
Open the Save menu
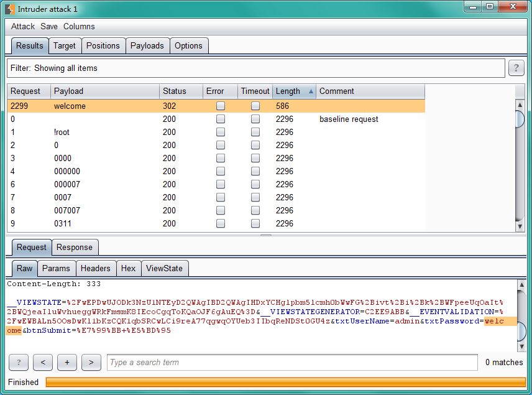[x=49, y=27]
